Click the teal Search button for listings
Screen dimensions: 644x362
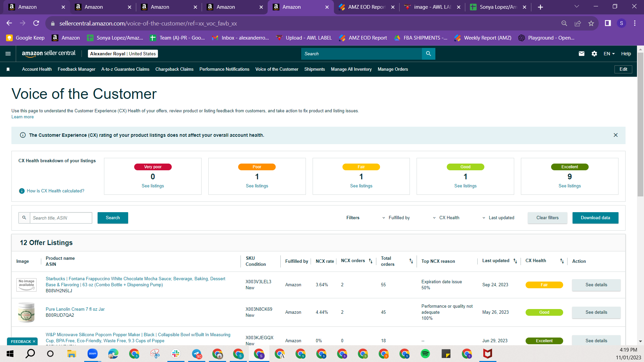(x=113, y=218)
